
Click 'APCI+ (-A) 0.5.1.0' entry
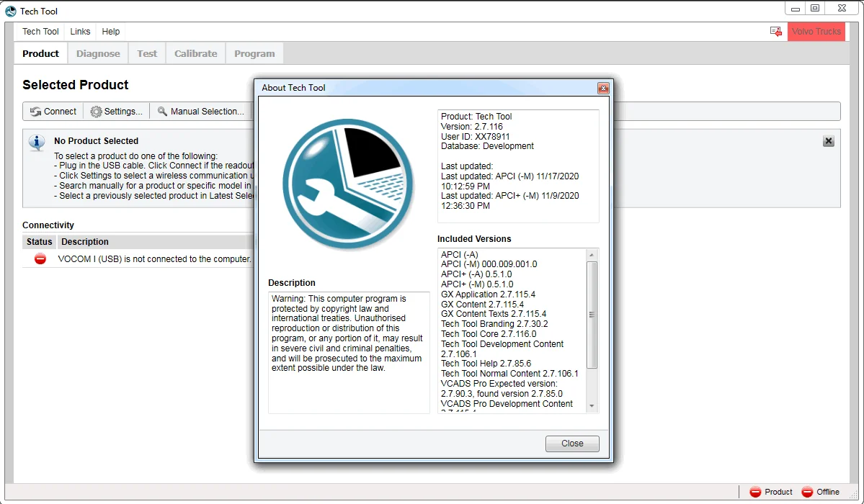476,274
